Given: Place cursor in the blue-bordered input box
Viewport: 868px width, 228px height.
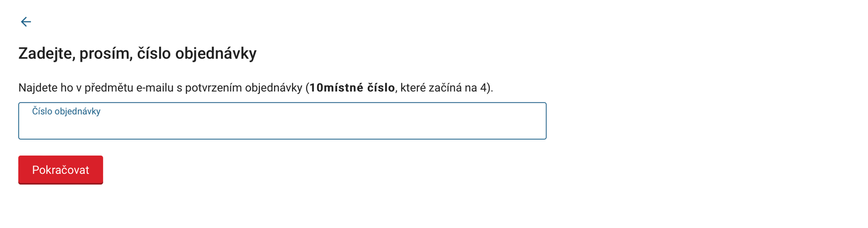Looking at the screenshot, I should (x=282, y=126).
